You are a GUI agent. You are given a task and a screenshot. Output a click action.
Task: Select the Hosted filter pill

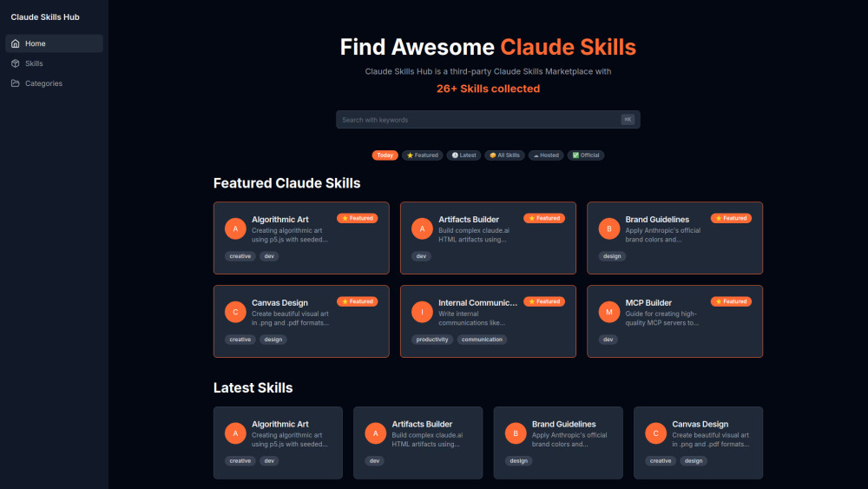[546, 155]
